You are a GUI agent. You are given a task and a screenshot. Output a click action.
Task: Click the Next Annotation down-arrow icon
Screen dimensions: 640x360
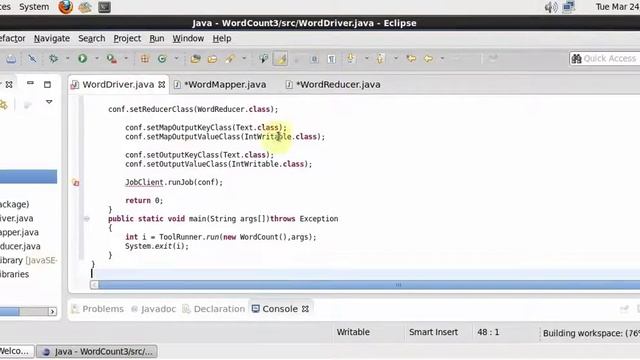coord(351,59)
